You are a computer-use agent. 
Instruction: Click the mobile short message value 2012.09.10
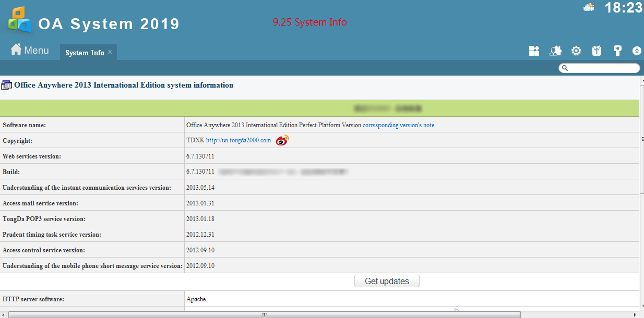200,266
